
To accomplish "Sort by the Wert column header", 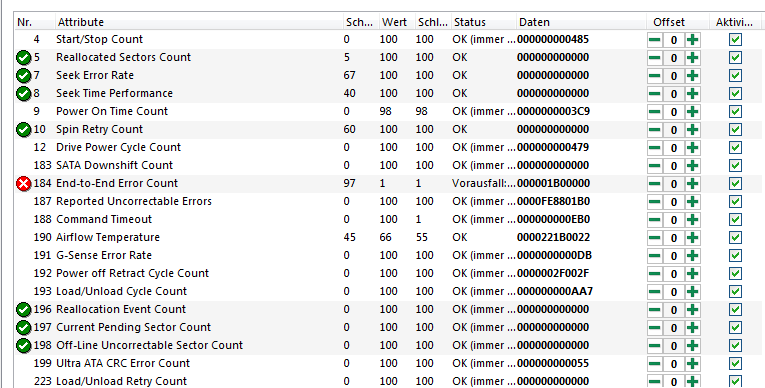I will tap(397, 22).
